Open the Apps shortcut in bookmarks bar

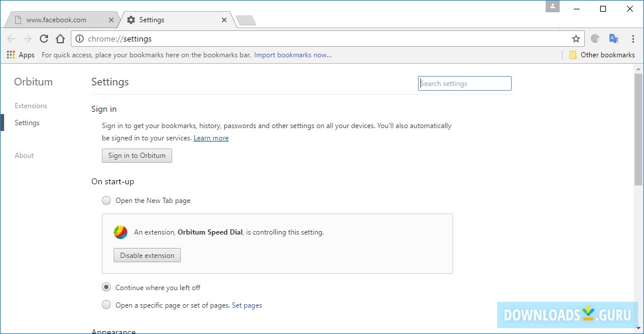20,55
